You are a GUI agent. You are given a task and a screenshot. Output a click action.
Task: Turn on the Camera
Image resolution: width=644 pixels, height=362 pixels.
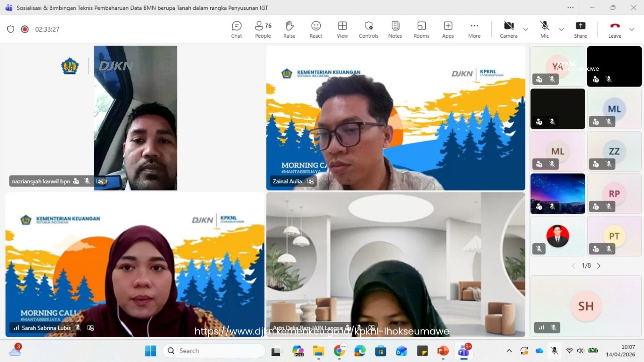(508, 29)
